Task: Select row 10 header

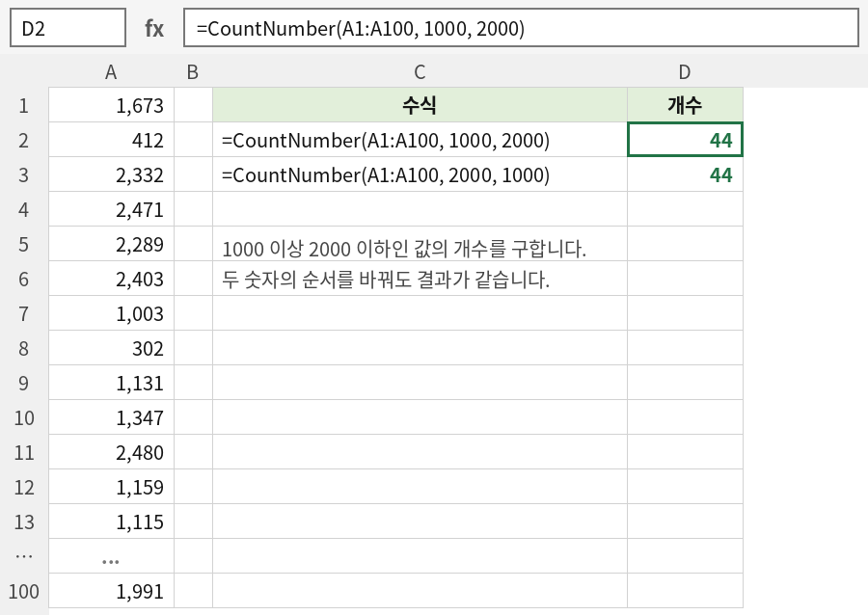Action: [24, 417]
